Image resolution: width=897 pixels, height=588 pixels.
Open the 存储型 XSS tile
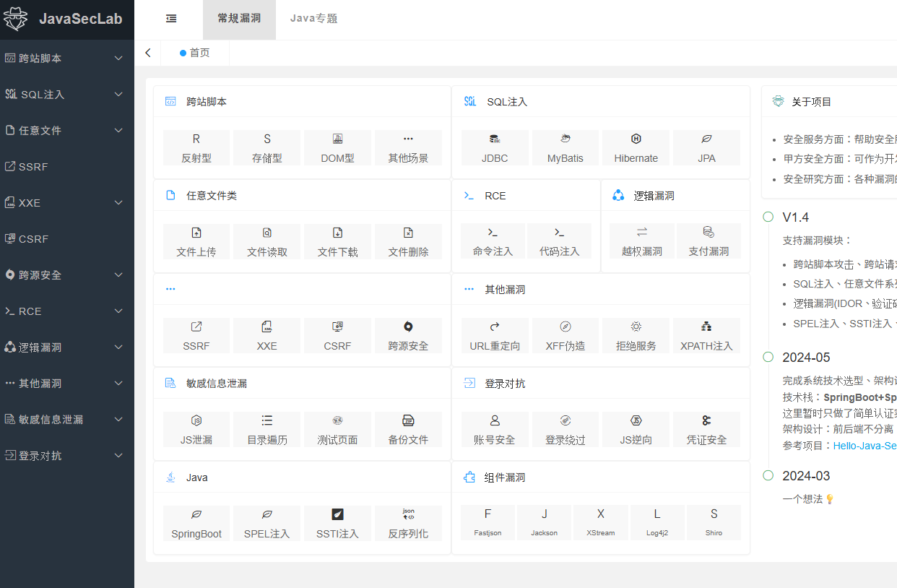[x=267, y=148]
